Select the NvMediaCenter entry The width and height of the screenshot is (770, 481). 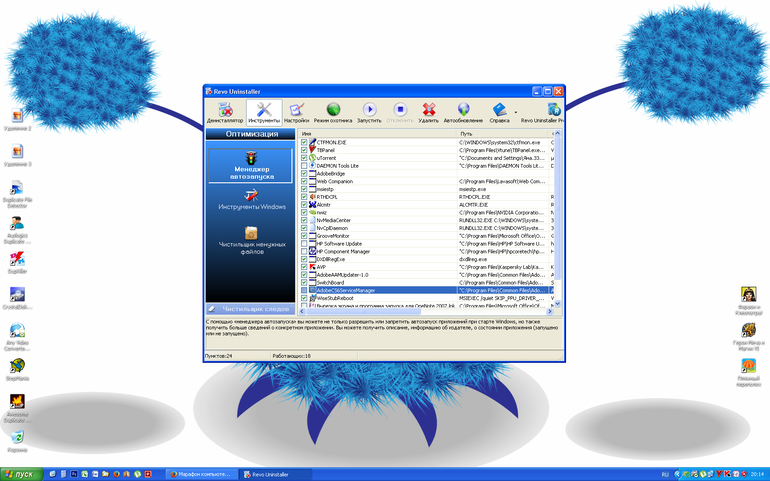pyautogui.click(x=426, y=220)
